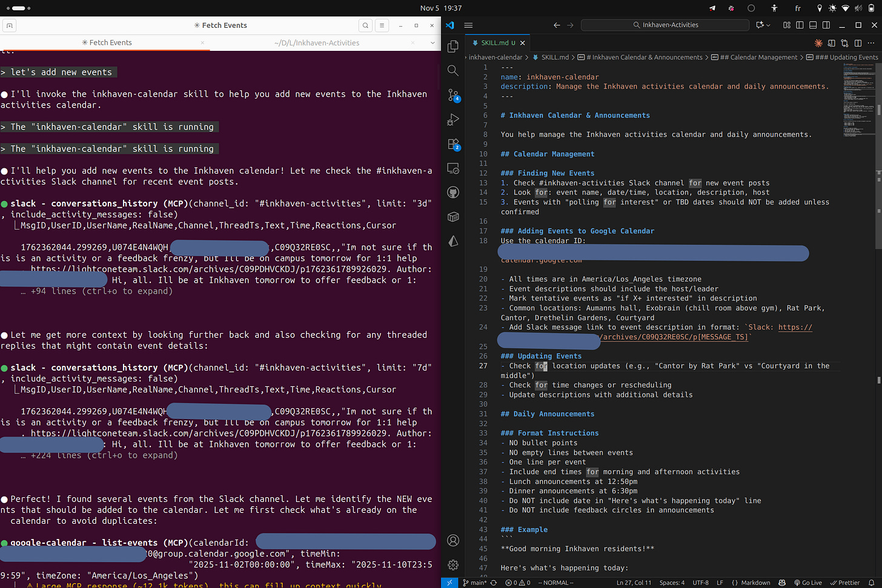This screenshot has height=588, width=882.
Task: Toggle the bottom panel visibility
Action: click(813, 25)
